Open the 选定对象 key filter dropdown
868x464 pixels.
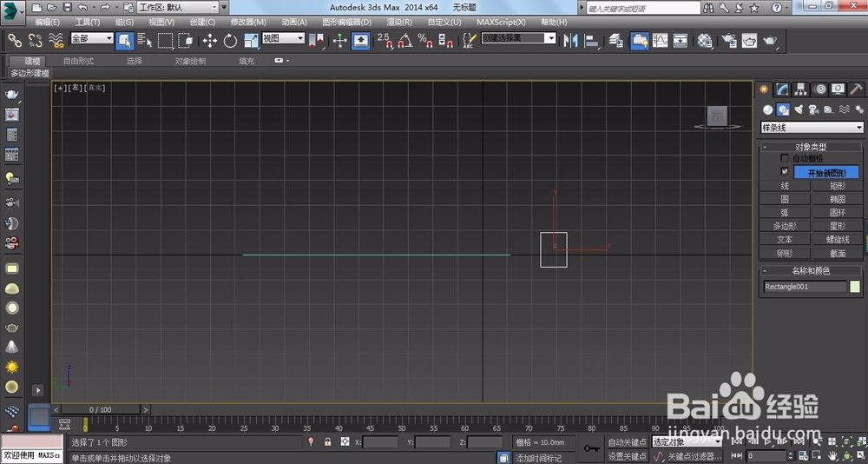click(687, 441)
